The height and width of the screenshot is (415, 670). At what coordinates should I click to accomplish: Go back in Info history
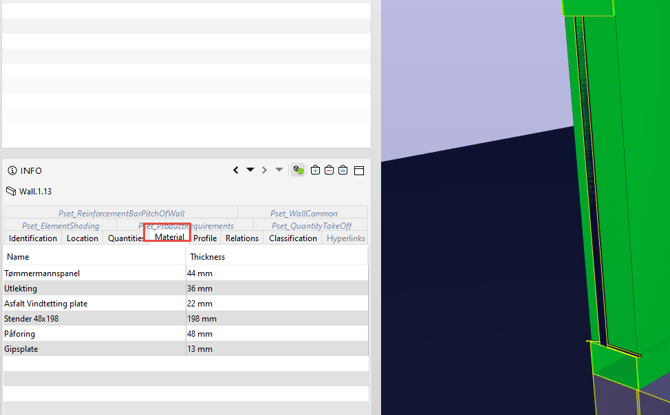click(x=235, y=170)
